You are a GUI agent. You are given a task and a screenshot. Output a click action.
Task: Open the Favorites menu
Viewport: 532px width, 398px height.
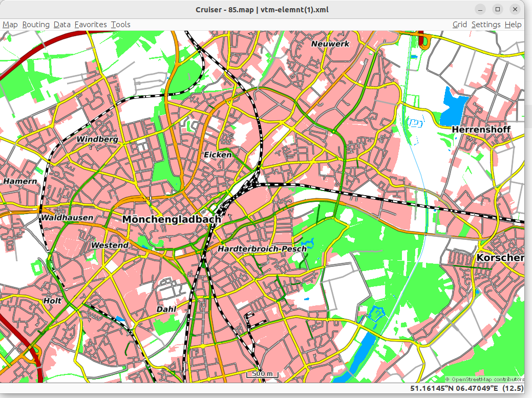(91, 25)
